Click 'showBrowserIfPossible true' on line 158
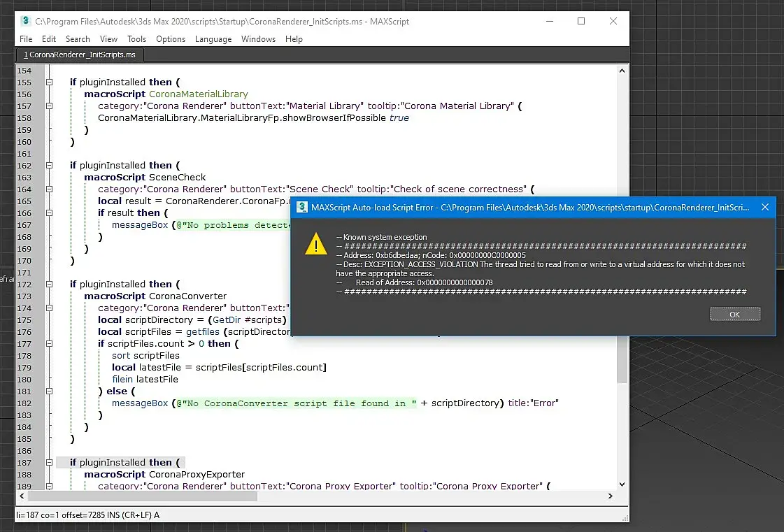This screenshot has height=532, width=784. click(x=345, y=118)
